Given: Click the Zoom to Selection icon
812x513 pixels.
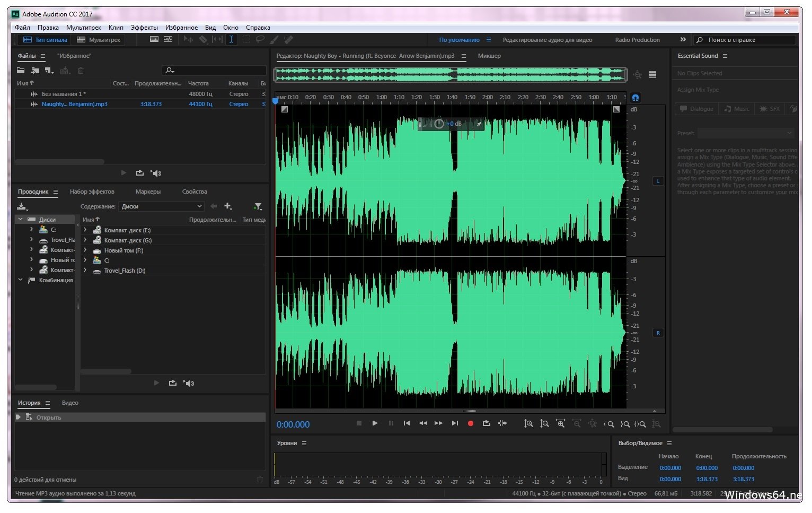Looking at the screenshot, I should 640,424.
